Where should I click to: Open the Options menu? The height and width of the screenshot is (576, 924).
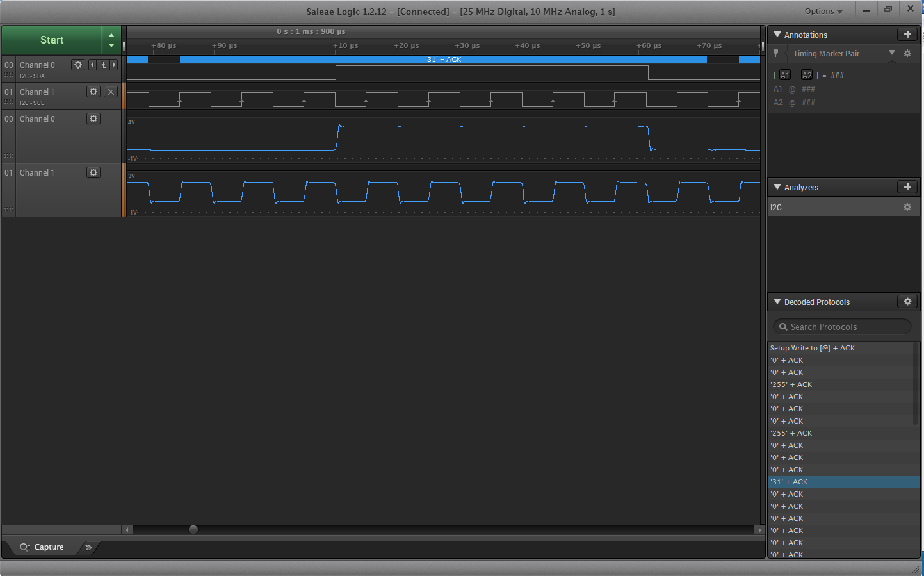pos(823,11)
